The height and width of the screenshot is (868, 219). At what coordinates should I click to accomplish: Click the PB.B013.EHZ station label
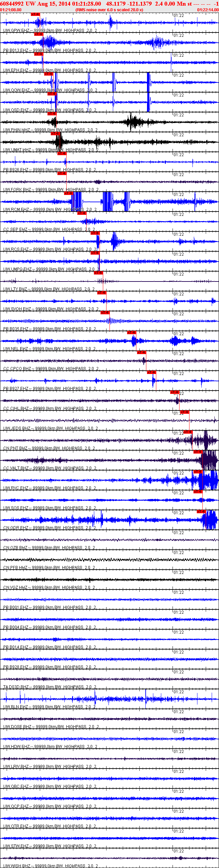coord(16,50)
